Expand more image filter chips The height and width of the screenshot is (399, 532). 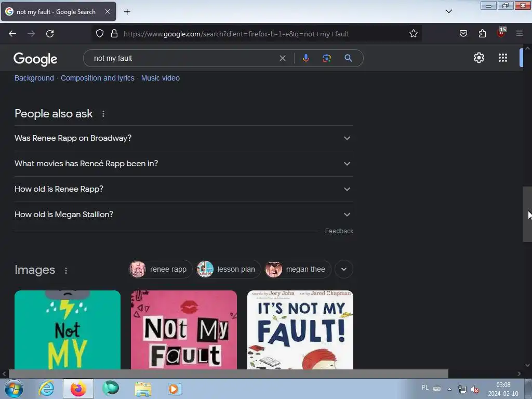[x=344, y=270]
